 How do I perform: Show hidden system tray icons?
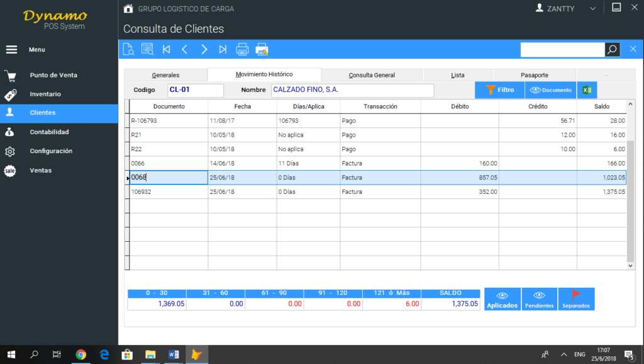[x=563, y=355]
